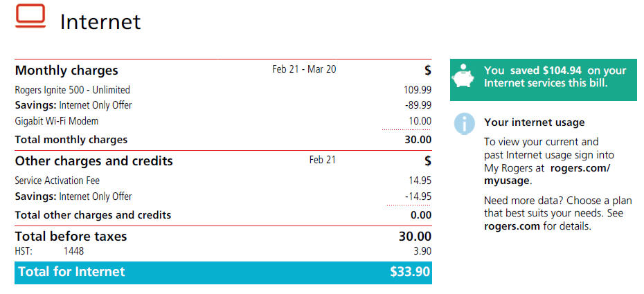Click the blue information icon
Screen dimensions: 644x294
[x=465, y=124]
